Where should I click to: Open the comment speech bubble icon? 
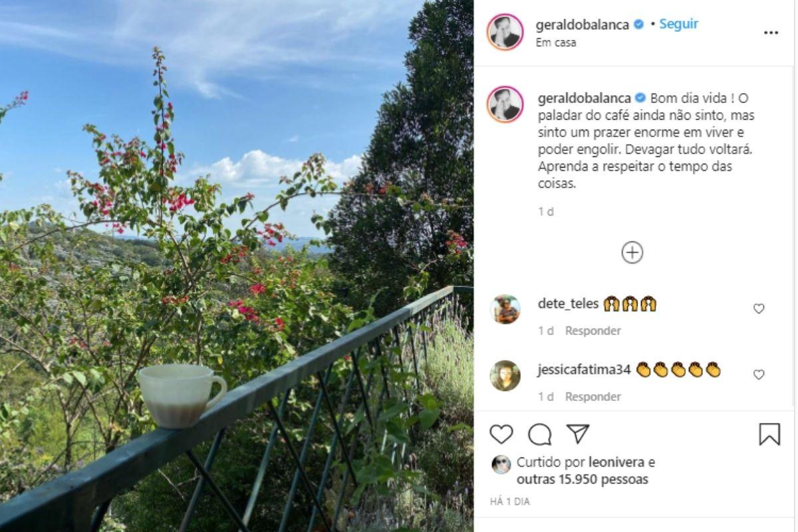540,434
